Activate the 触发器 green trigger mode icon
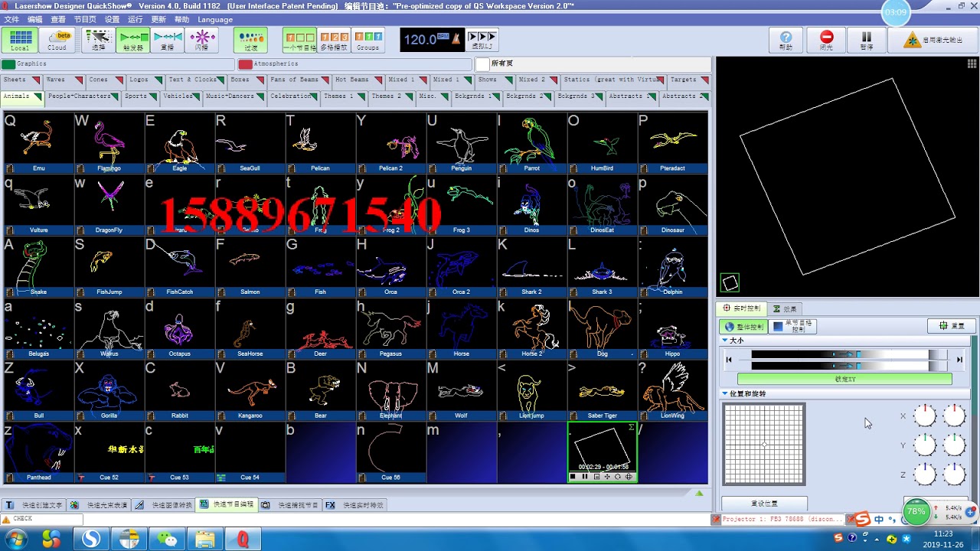Viewport: 980px width, 551px height. tap(134, 40)
